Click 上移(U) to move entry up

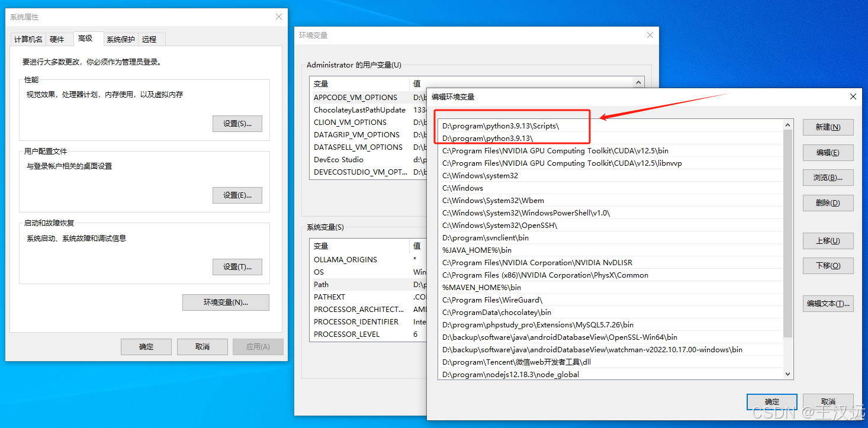[x=828, y=241]
